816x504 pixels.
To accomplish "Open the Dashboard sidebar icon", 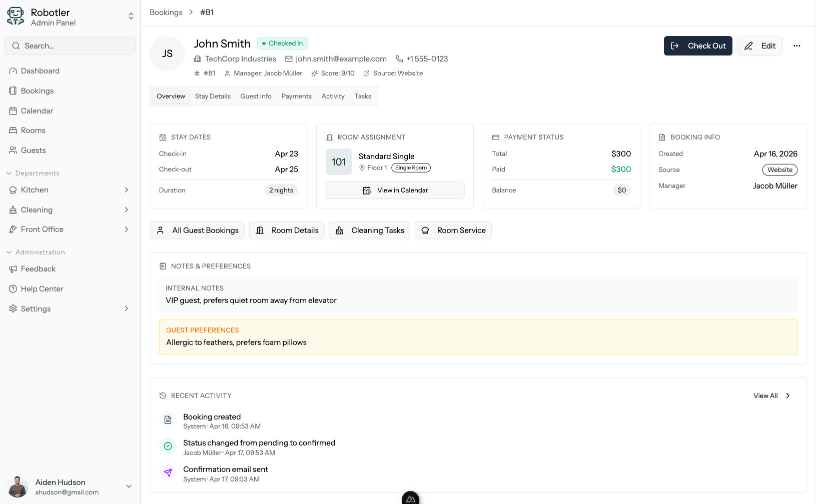I will click(x=13, y=71).
